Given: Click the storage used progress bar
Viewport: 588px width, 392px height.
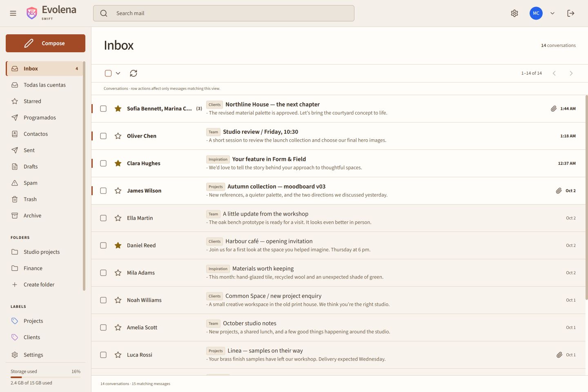Looking at the screenshot, I should click(45, 377).
